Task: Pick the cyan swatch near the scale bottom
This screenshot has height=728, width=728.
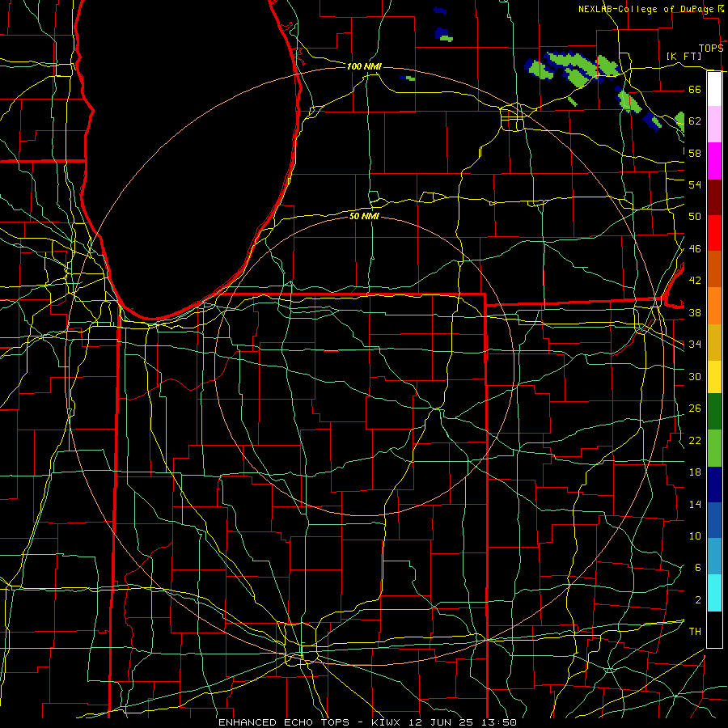Action: pyautogui.click(x=714, y=592)
